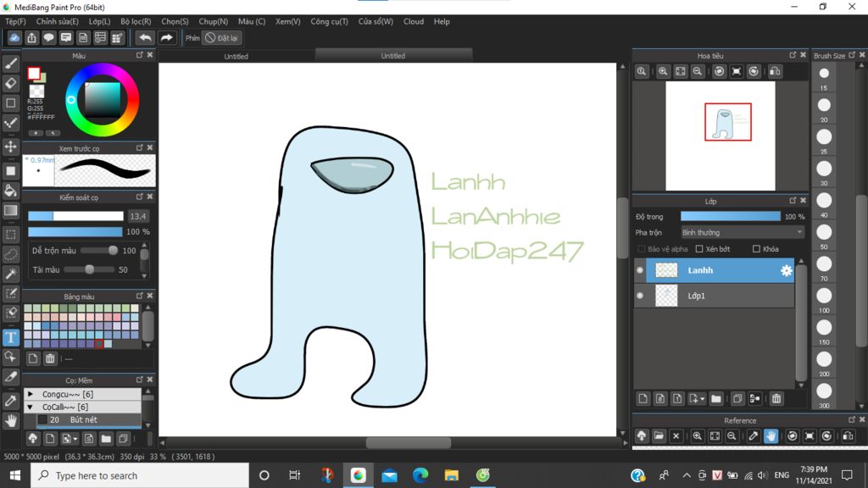Select the rectangular Select tool
The height and width of the screenshot is (488, 868).
point(10,234)
